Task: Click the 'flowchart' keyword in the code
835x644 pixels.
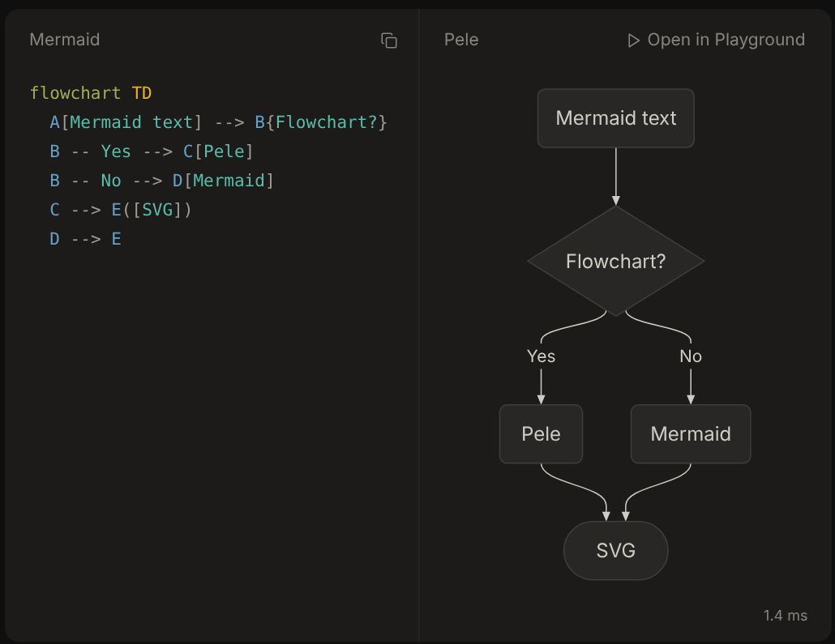Action: (x=75, y=93)
